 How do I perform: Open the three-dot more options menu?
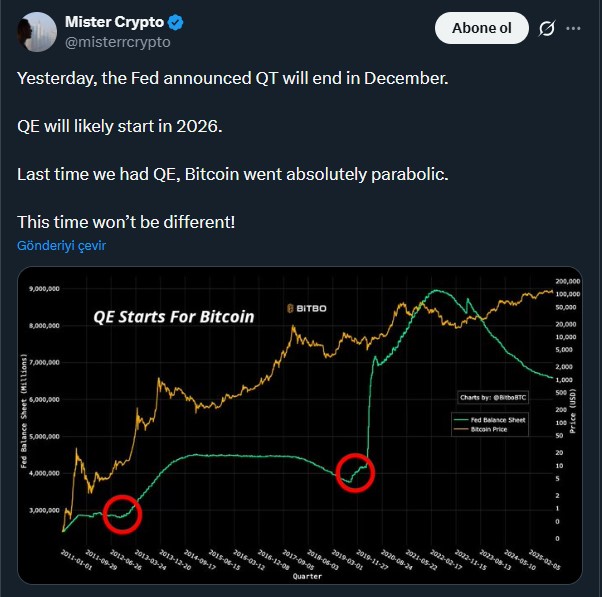[574, 29]
